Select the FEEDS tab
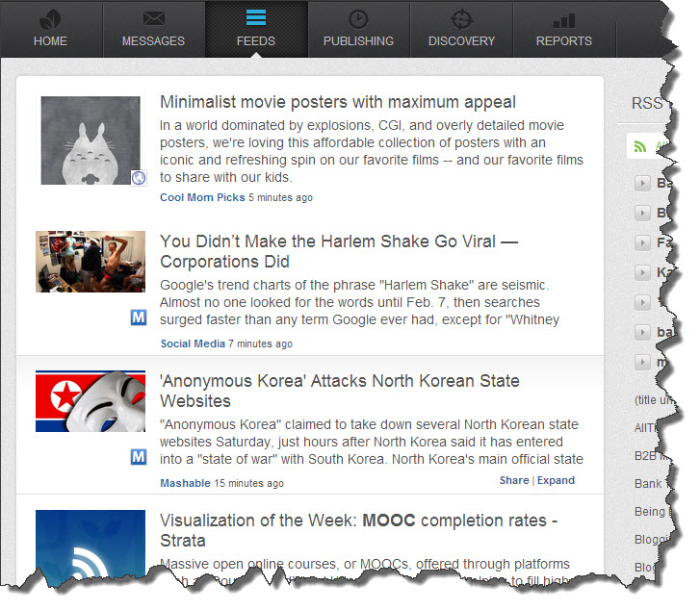 256,29
